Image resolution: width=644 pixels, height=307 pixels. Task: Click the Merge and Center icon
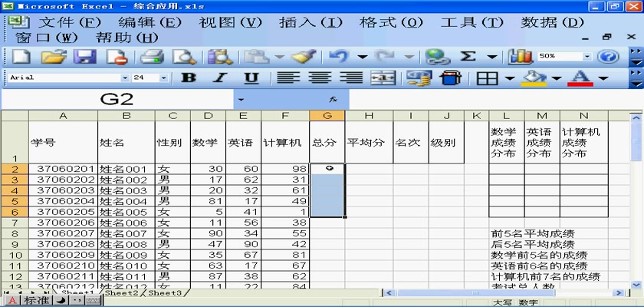(382, 78)
